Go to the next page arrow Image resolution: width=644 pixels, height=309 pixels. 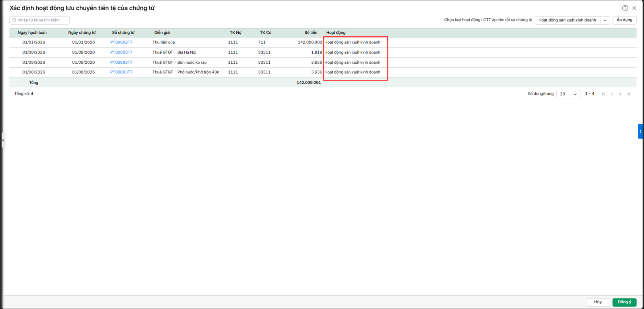620,94
